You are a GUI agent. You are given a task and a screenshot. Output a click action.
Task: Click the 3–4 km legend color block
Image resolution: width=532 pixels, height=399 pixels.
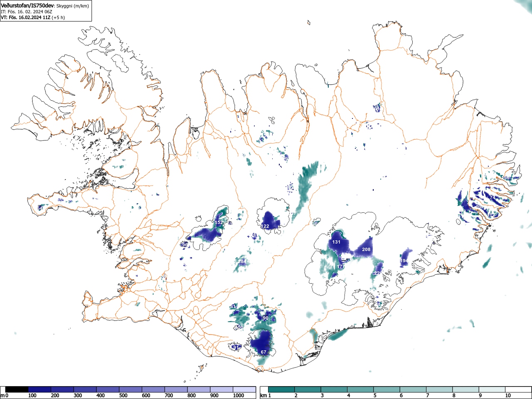(x=334, y=389)
